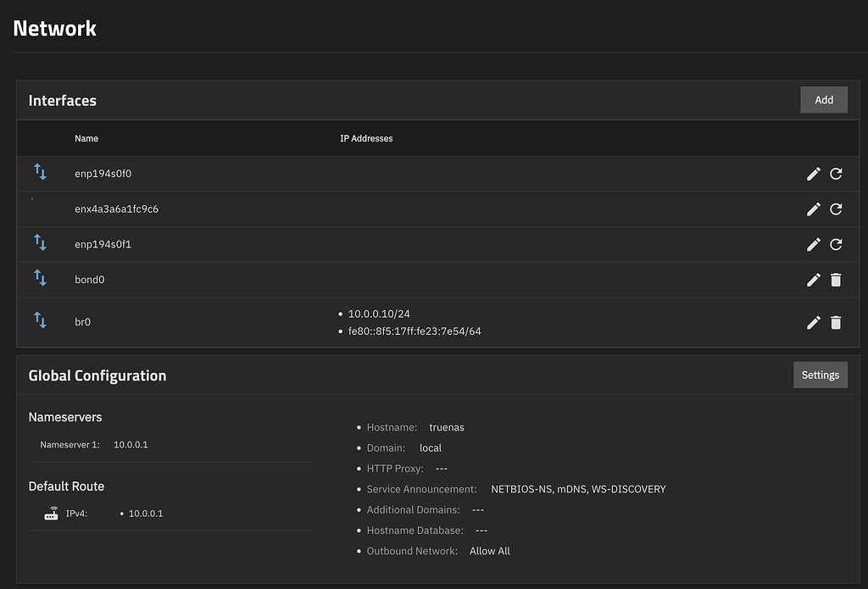This screenshot has width=868, height=589.
Task: Reset enx4a3a6a1fc9c6 interface configuration
Action: [836, 209]
